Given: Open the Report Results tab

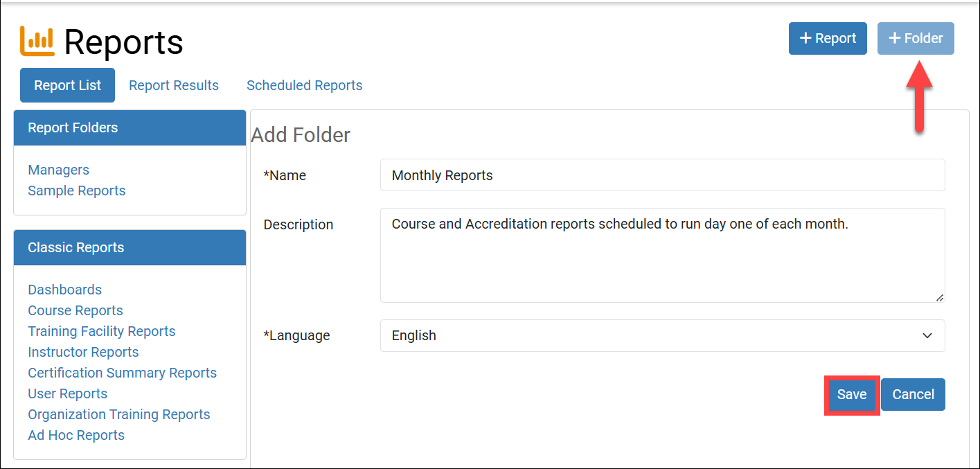Looking at the screenshot, I should click(x=174, y=85).
